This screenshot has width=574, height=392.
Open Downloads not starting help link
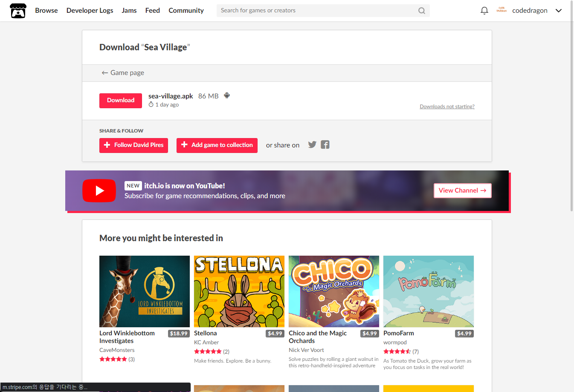(447, 107)
